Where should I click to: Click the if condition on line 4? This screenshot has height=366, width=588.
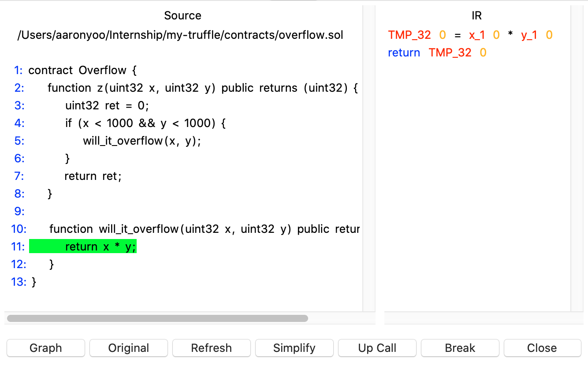pos(145,123)
